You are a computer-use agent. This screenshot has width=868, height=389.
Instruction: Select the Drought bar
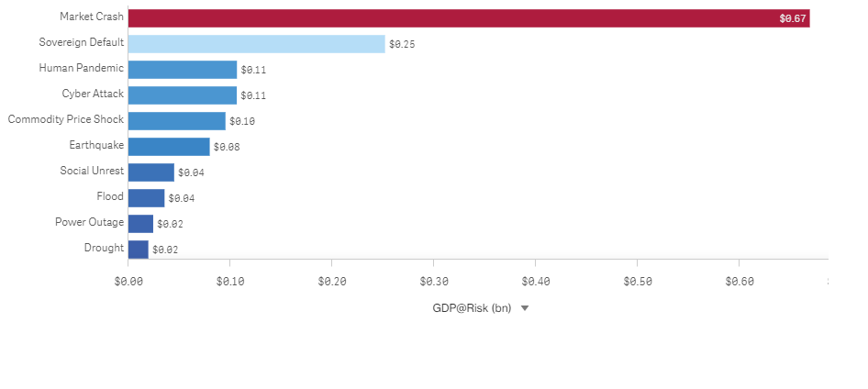138,249
